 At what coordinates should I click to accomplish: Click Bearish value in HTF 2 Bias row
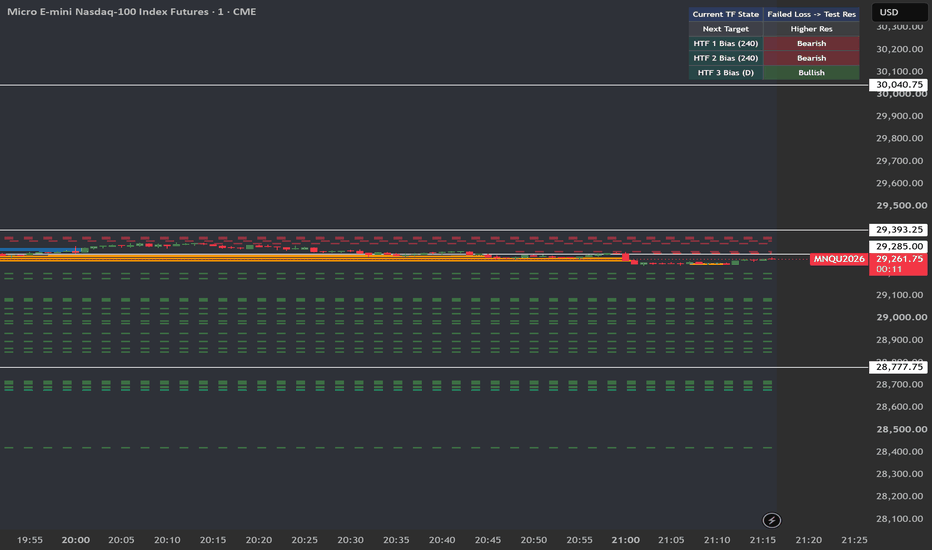tap(811, 58)
